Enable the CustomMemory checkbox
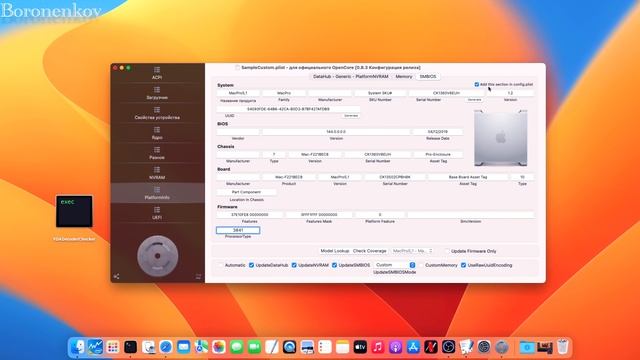This screenshot has height=360, width=640. [x=421, y=265]
